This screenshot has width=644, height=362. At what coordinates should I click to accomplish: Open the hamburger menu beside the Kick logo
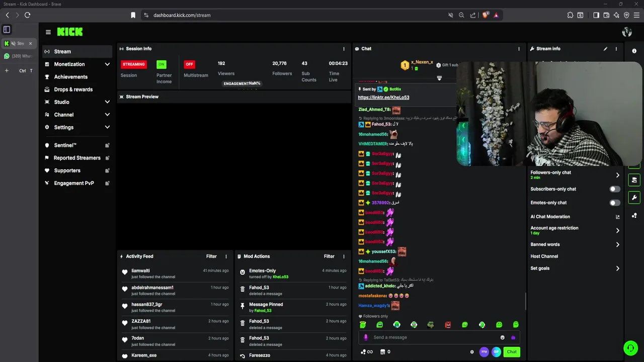pyautogui.click(x=48, y=32)
